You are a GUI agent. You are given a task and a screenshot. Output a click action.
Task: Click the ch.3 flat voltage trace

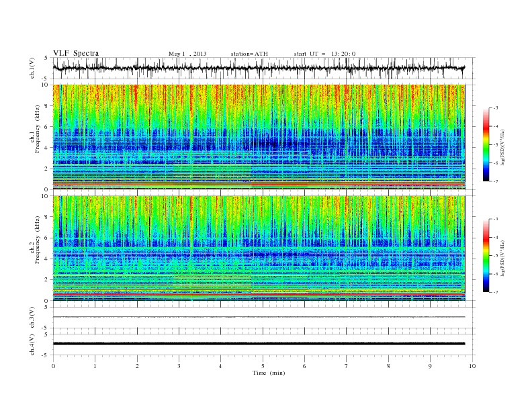[x=259, y=317]
